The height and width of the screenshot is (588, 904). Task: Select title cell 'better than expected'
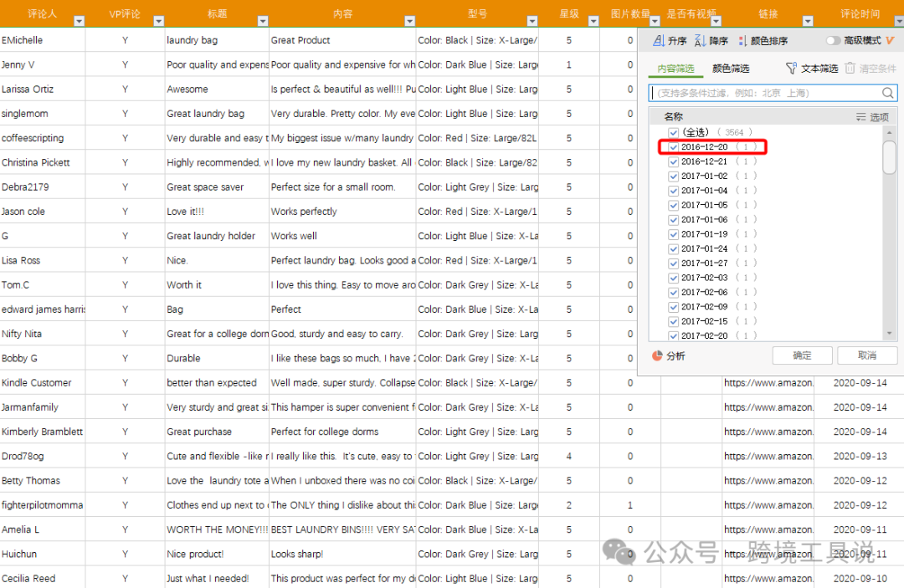coord(217,383)
